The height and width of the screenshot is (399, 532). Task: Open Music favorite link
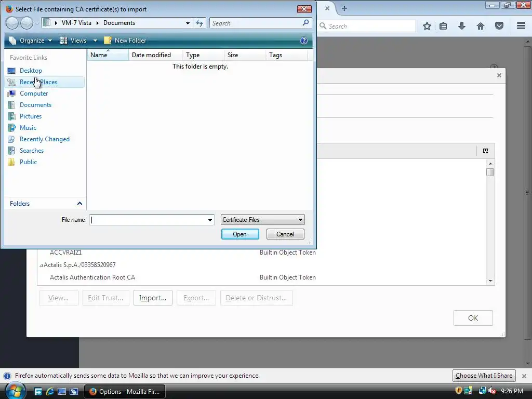[28, 128]
